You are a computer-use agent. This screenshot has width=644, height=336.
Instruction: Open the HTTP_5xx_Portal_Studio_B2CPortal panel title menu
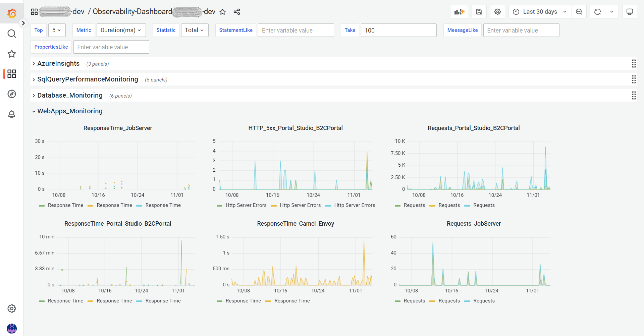(295, 128)
